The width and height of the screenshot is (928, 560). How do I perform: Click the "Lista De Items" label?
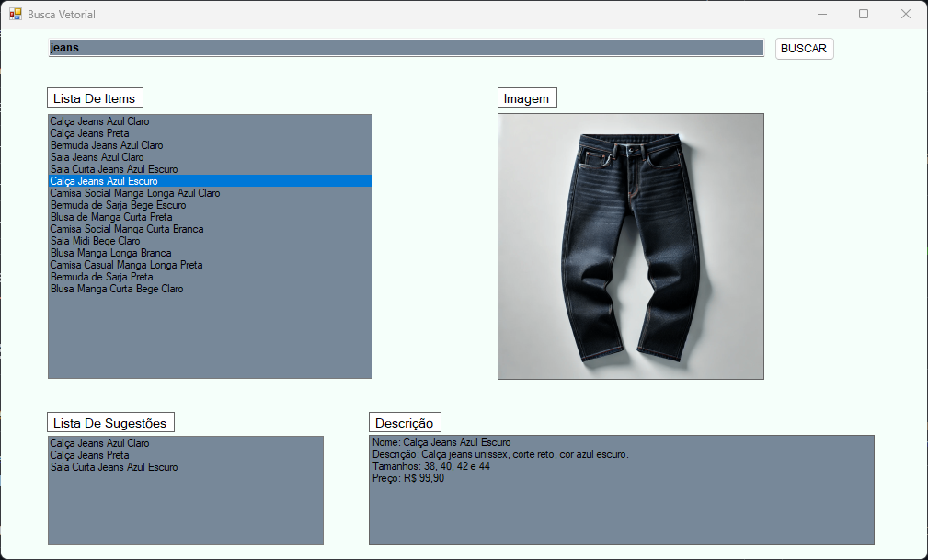point(95,98)
